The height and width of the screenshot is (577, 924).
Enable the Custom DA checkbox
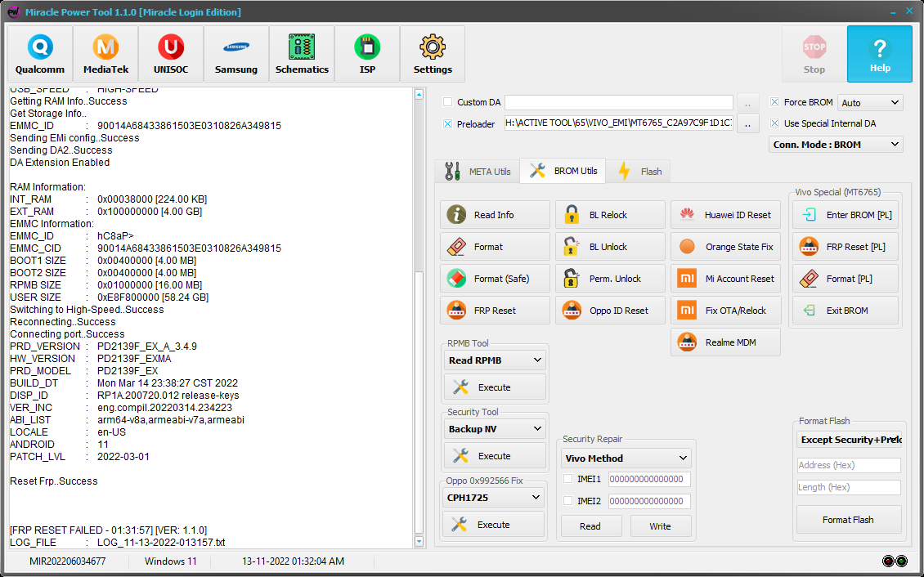448,102
